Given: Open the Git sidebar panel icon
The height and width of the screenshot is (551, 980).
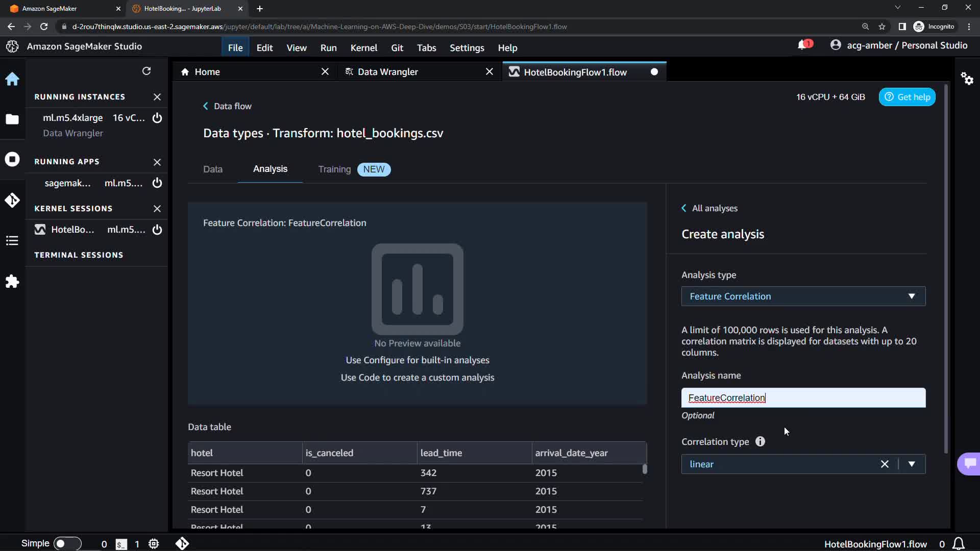Looking at the screenshot, I should (12, 200).
